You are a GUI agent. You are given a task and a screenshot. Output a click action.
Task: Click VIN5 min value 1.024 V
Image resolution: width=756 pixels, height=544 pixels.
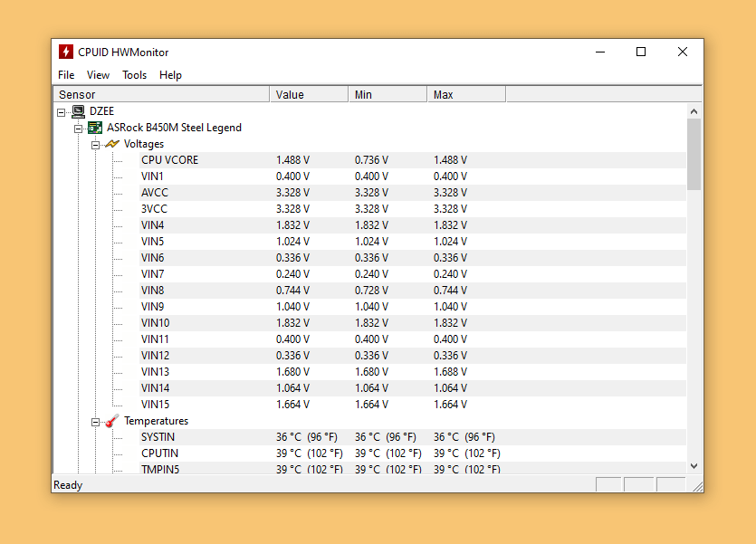click(372, 242)
